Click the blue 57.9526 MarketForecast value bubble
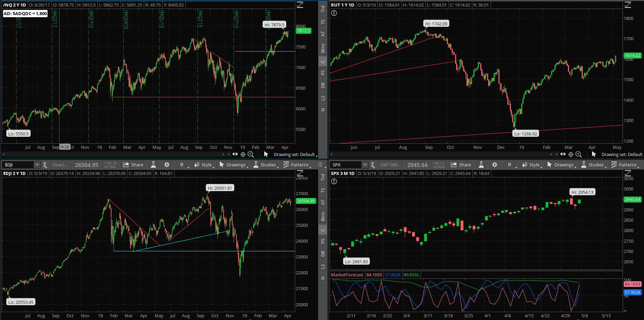 tap(632, 292)
